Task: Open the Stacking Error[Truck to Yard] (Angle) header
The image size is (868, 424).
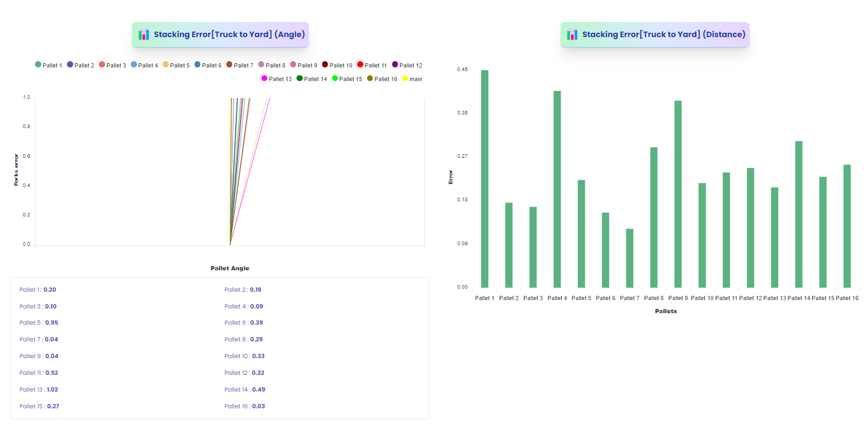Action: tap(220, 35)
